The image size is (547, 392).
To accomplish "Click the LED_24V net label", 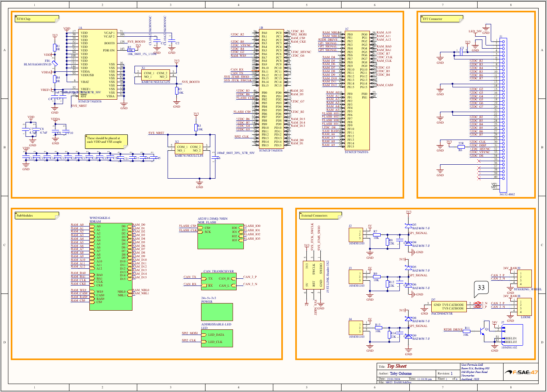I will pyautogui.click(x=475, y=31).
